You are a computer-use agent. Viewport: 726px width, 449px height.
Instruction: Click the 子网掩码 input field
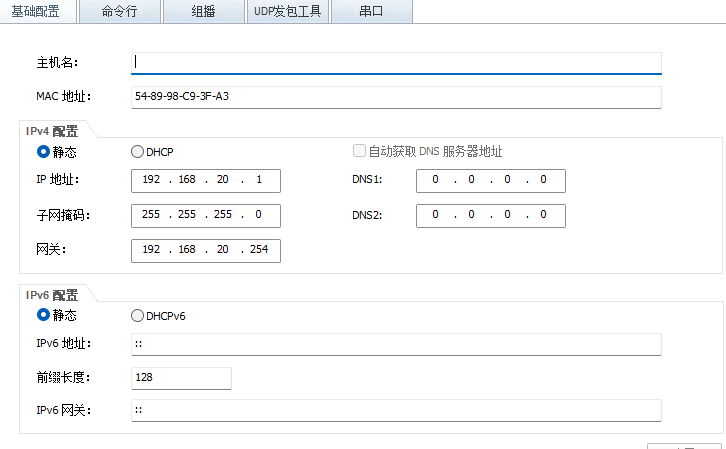pyautogui.click(x=205, y=215)
